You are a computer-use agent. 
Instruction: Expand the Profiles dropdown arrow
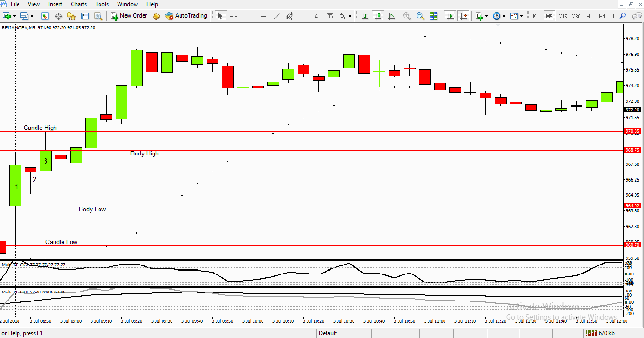click(32, 16)
